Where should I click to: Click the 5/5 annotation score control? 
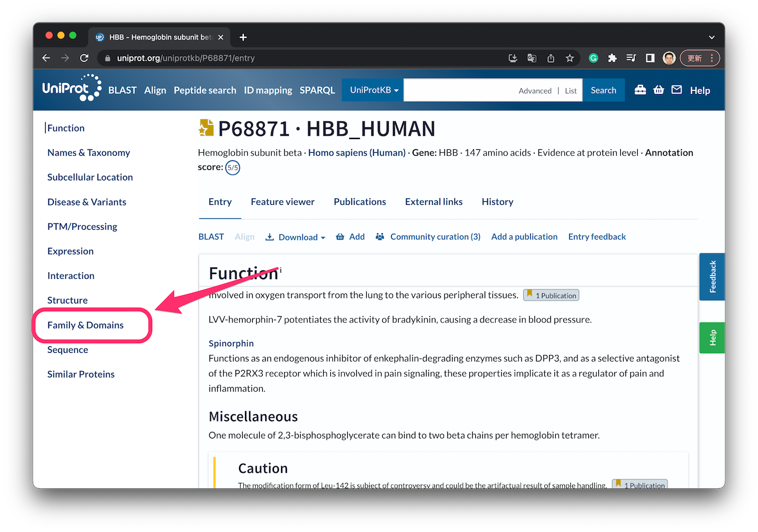[x=233, y=167]
